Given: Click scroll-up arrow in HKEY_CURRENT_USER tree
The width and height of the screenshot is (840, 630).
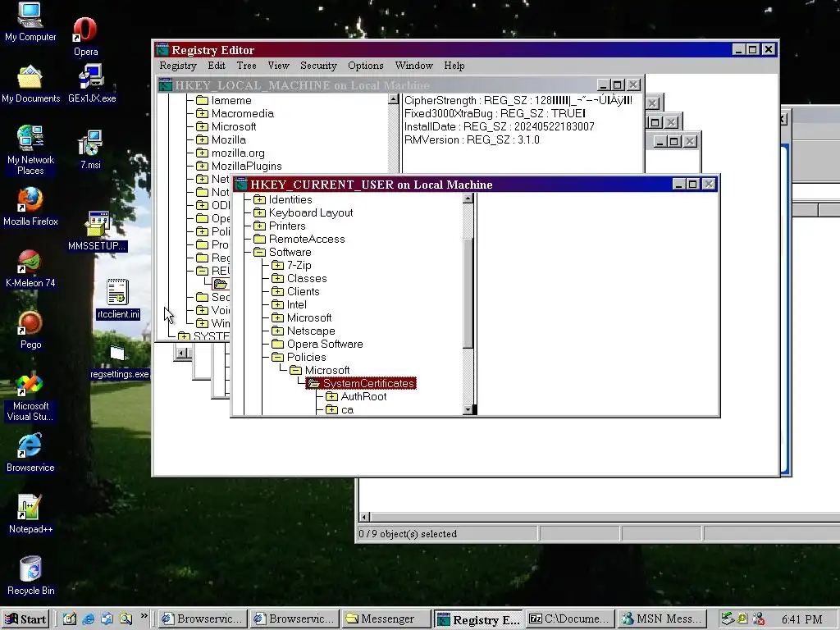Looking at the screenshot, I should coord(468,199).
